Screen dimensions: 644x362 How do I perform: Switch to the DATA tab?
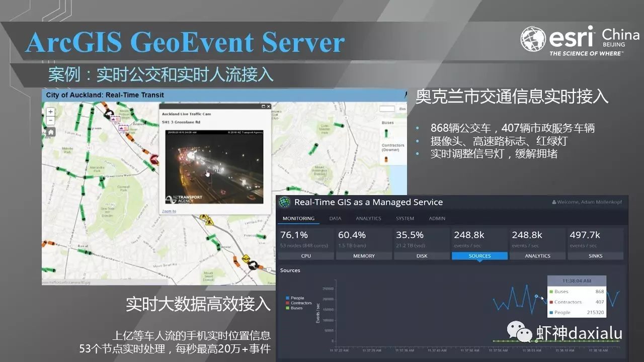click(x=335, y=218)
